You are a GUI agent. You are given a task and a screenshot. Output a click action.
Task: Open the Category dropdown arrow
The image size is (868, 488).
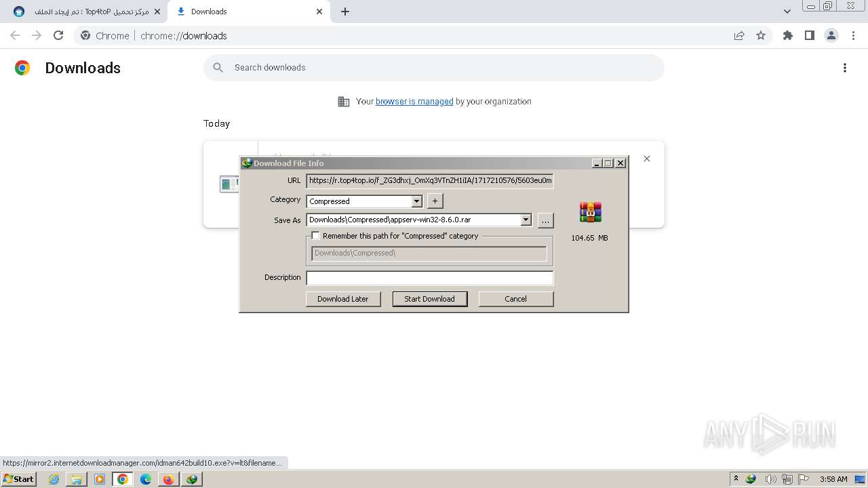click(x=417, y=201)
